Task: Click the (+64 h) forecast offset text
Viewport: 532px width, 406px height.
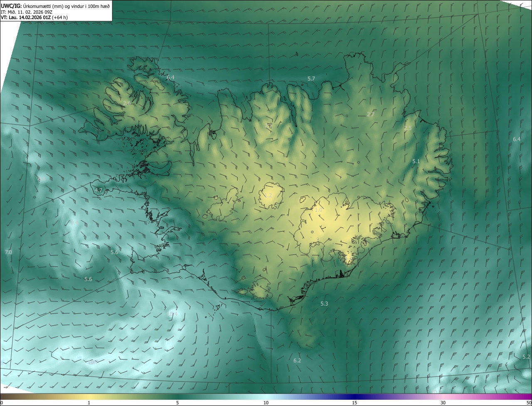Action: coord(60,17)
